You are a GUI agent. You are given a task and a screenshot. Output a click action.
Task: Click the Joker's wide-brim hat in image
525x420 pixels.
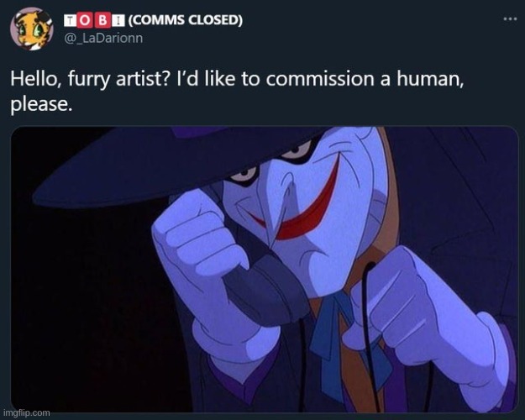click(x=174, y=164)
